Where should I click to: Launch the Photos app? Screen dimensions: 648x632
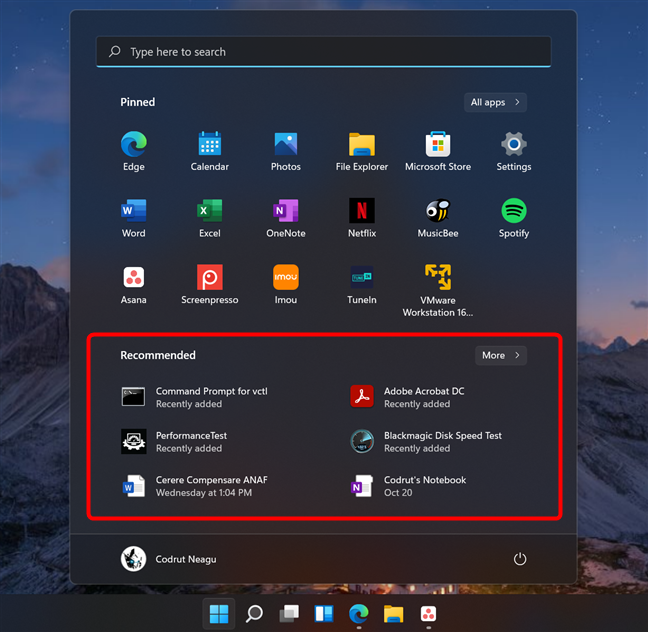click(286, 151)
